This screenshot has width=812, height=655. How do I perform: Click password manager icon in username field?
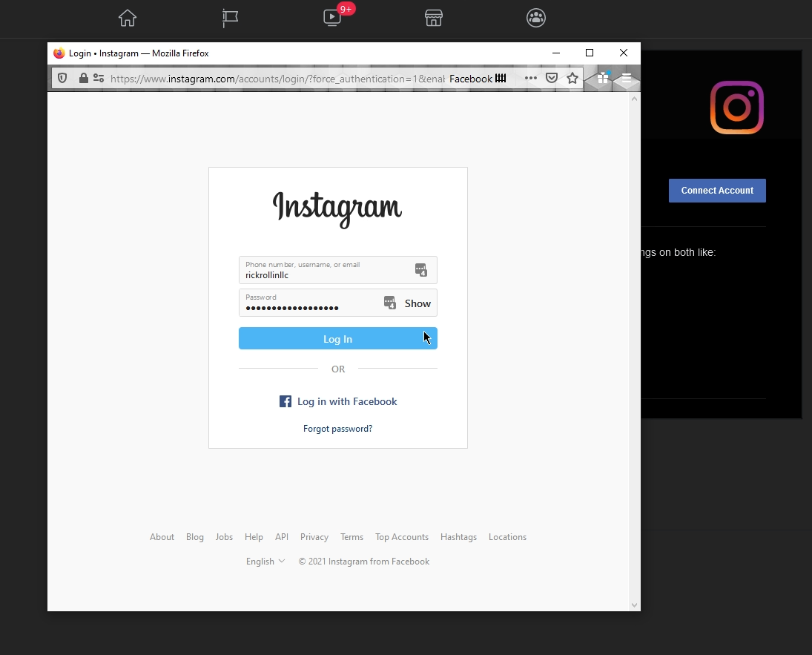click(x=421, y=270)
